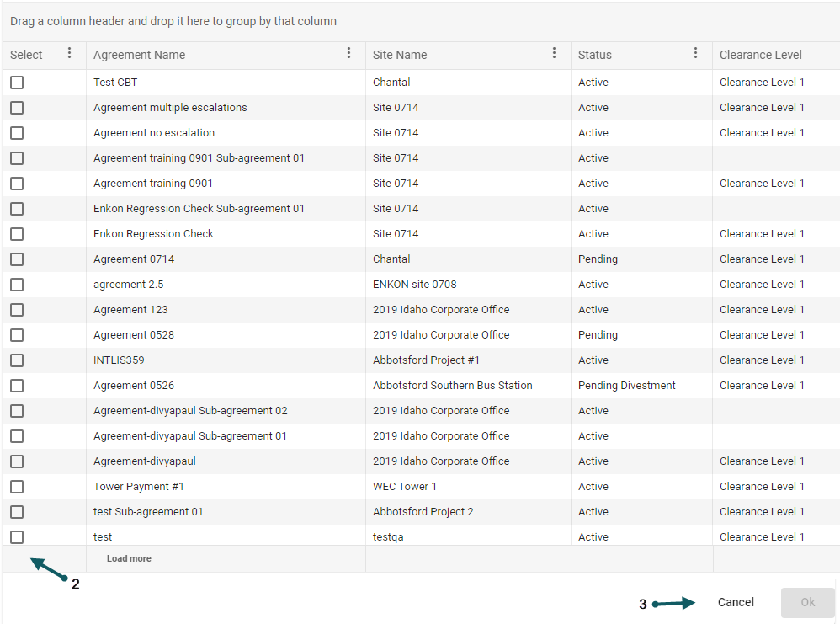Open the Site Name column menu icon
The width and height of the screenshot is (840, 624).
[554, 54]
